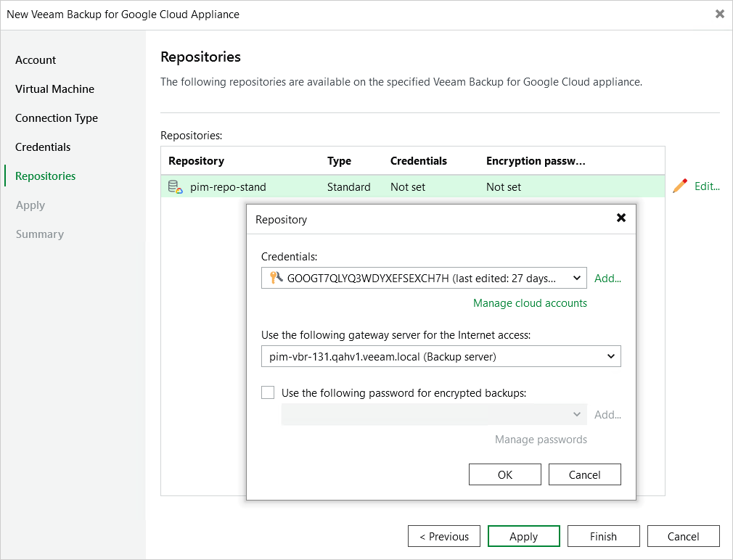Image resolution: width=733 pixels, height=560 pixels.
Task: Click the Standard type cell
Action: (349, 187)
